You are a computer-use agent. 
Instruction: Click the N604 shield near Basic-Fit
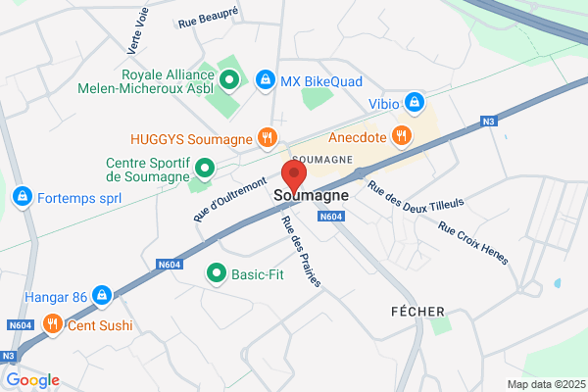170,265
